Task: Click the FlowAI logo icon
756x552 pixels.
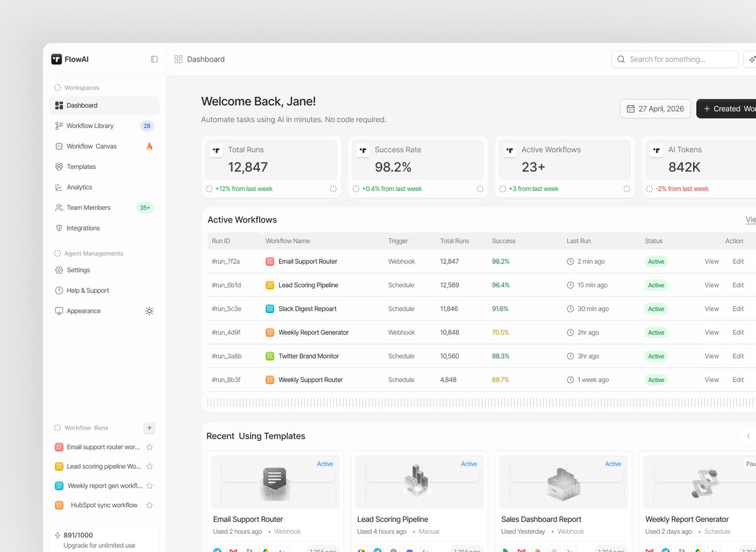Action: (x=57, y=59)
